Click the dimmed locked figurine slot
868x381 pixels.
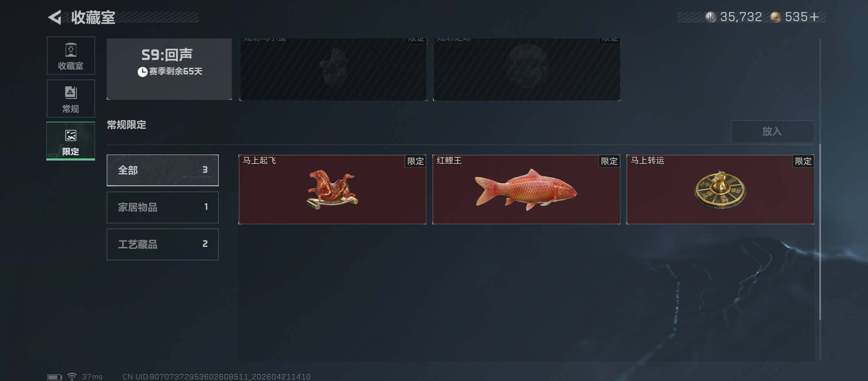pos(333,69)
